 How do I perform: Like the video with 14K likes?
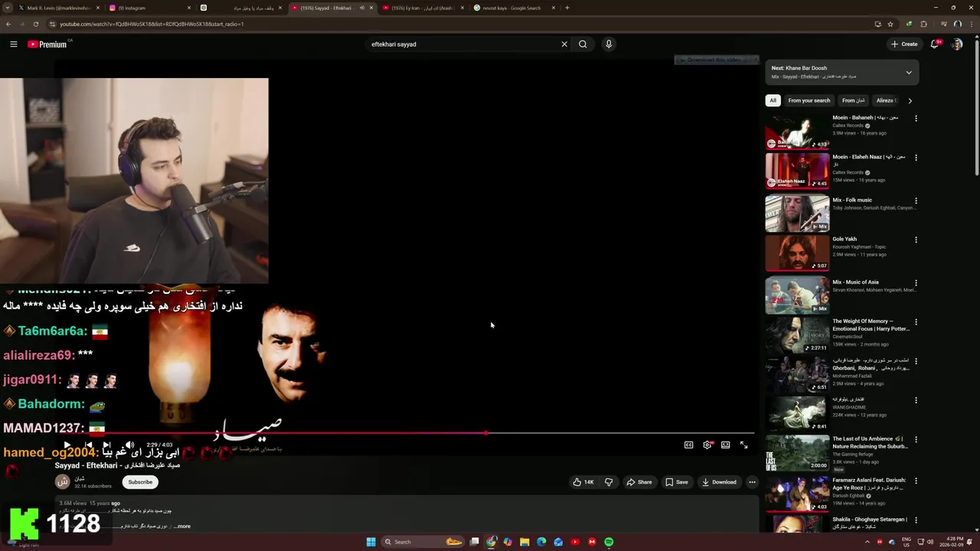pos(583,482)
